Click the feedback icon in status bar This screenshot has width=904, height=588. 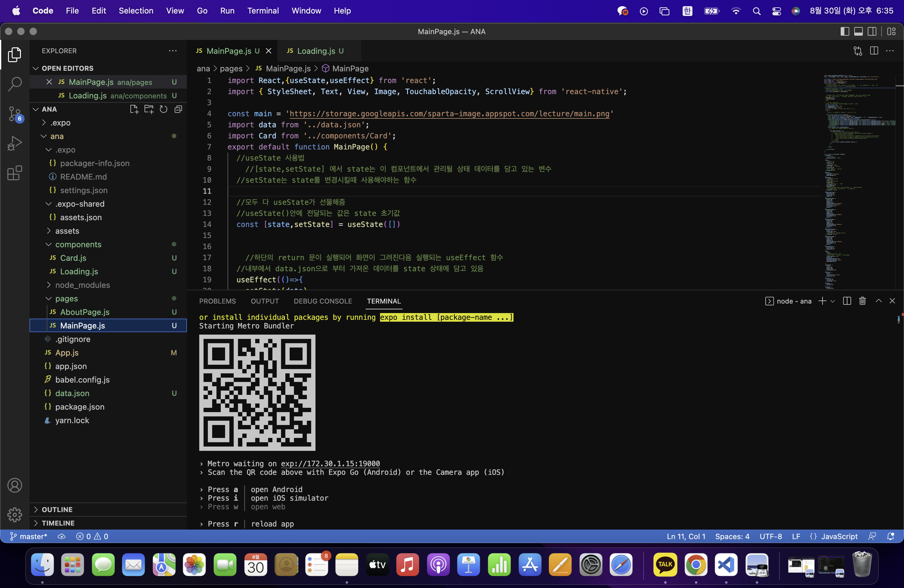click(872, 536)
